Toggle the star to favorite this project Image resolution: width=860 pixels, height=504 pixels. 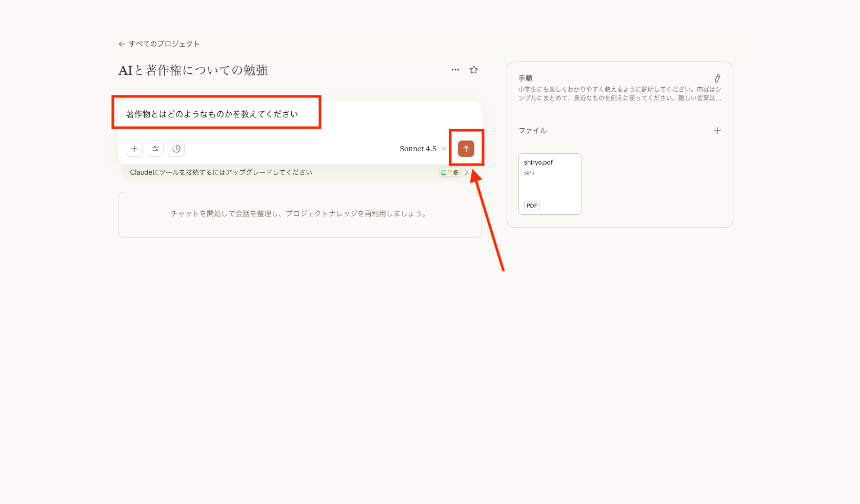(x=473, y=70)
